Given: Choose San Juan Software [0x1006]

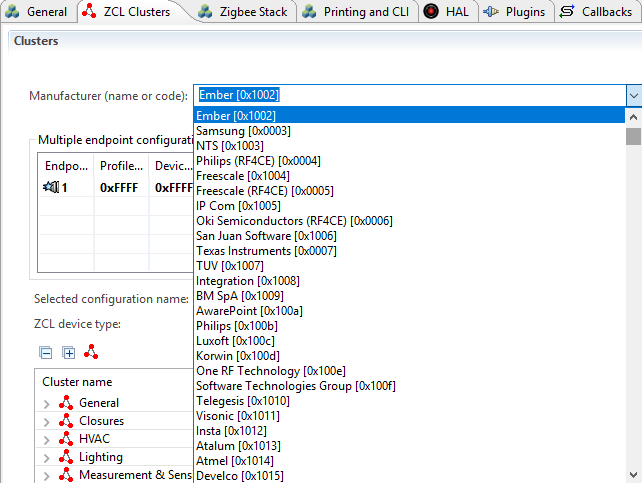Looking at the screenshot, I should [x=409, y=236].
